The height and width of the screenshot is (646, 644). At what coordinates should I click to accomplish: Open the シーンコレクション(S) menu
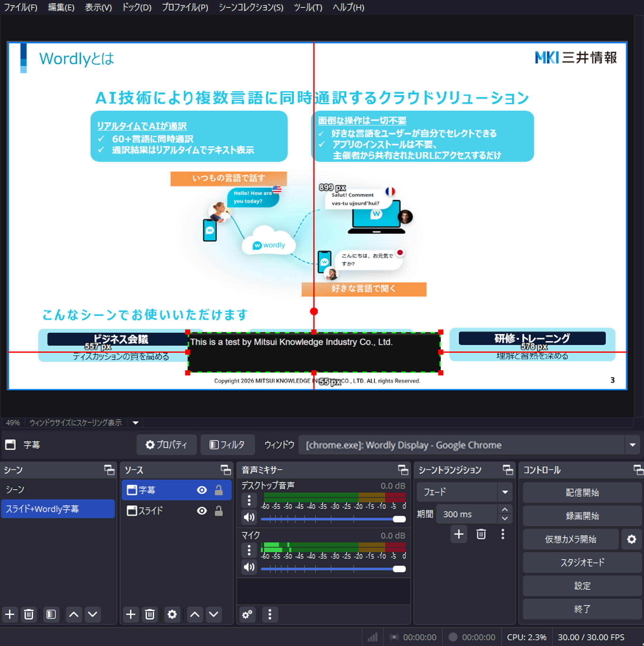tap(251, 7)
